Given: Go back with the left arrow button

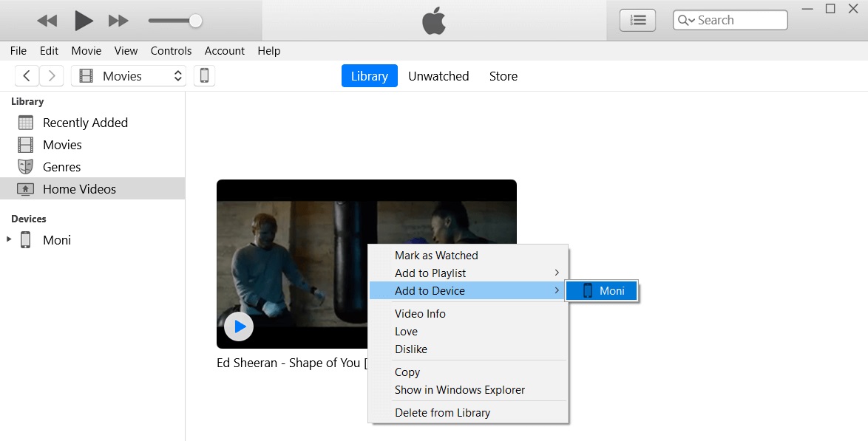Looking at the screenshot, I should [x=27, y=76].
